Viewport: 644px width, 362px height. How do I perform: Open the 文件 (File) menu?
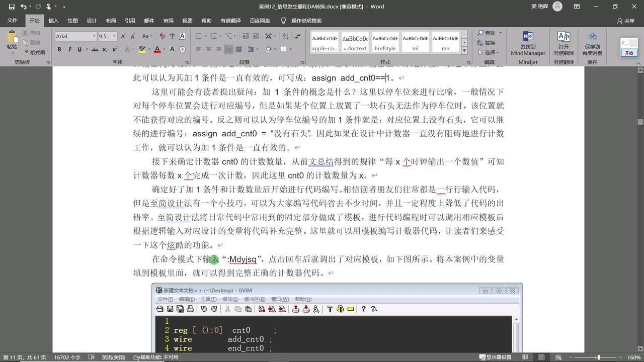12,21
